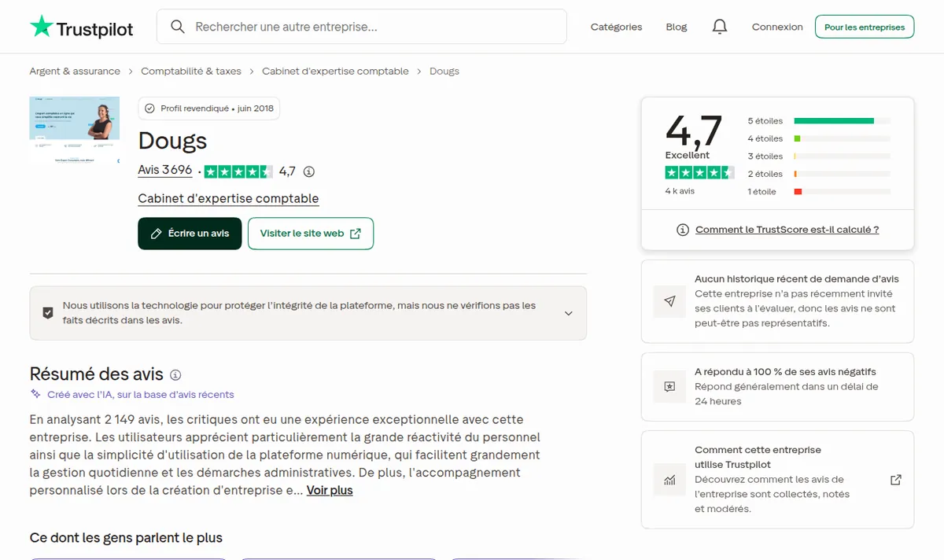The image size is (944, 560).
Task: Click the paper plane icon in review invitation card
Action: tap(669, 301)
